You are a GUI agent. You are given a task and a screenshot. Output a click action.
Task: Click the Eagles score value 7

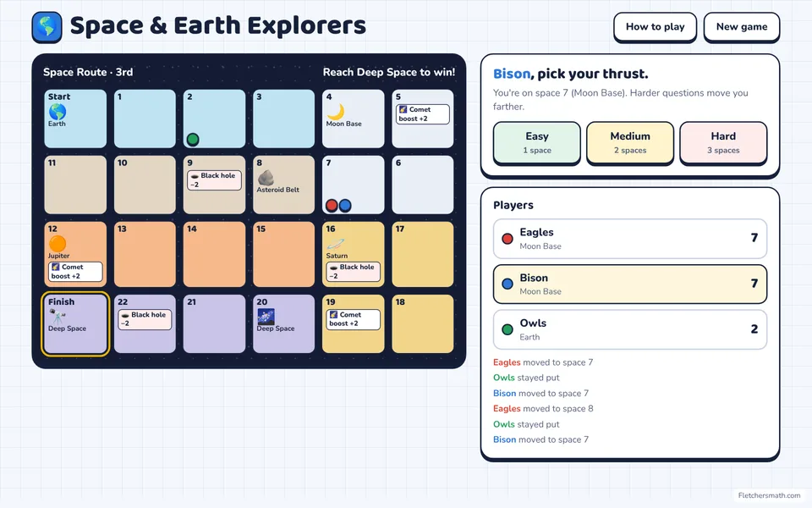tap(754, 238)
